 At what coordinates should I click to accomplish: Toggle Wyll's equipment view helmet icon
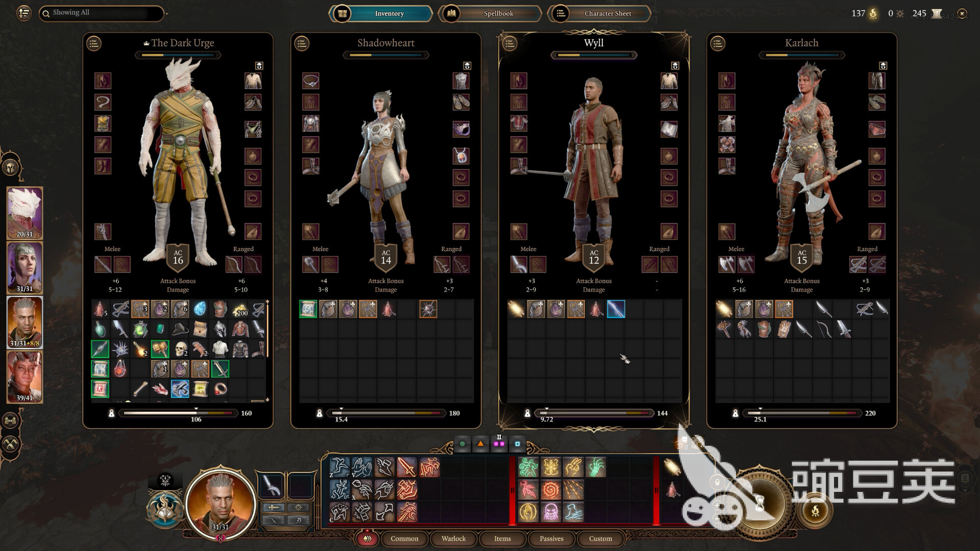coord(675,66)
